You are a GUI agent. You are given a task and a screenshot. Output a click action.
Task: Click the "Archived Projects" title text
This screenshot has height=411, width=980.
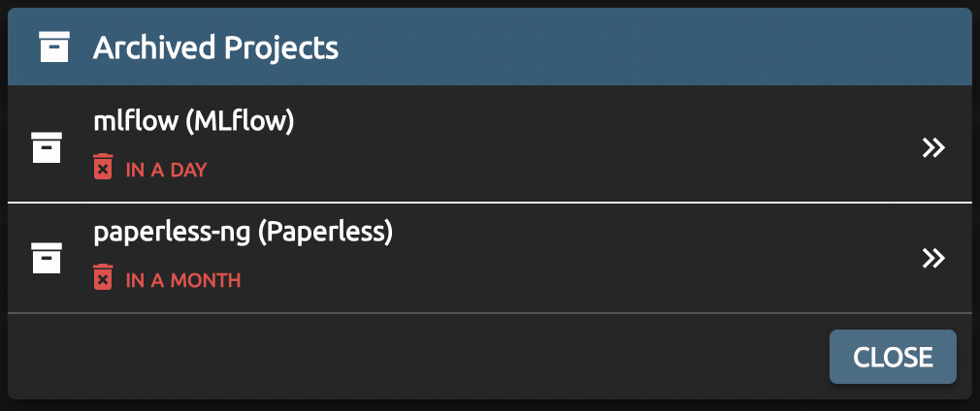tap(215, 47)
